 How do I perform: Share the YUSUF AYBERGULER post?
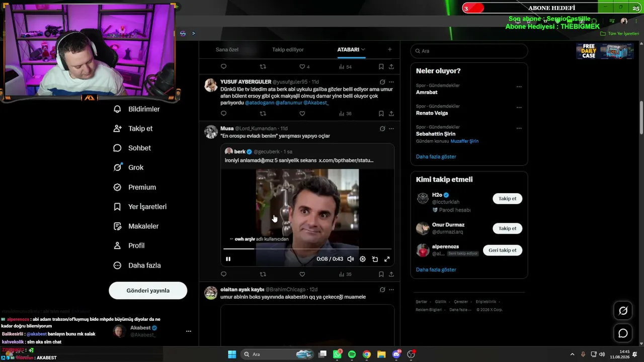(391, 114)
